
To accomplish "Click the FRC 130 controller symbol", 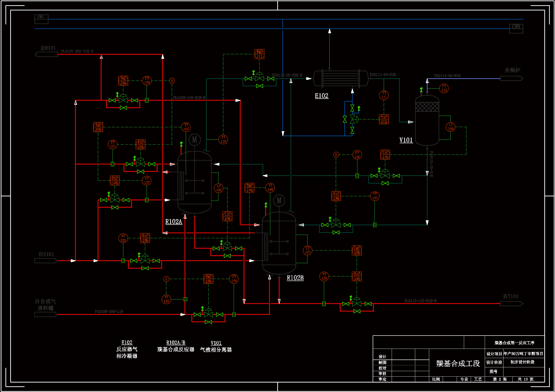I will click(123, 81).
